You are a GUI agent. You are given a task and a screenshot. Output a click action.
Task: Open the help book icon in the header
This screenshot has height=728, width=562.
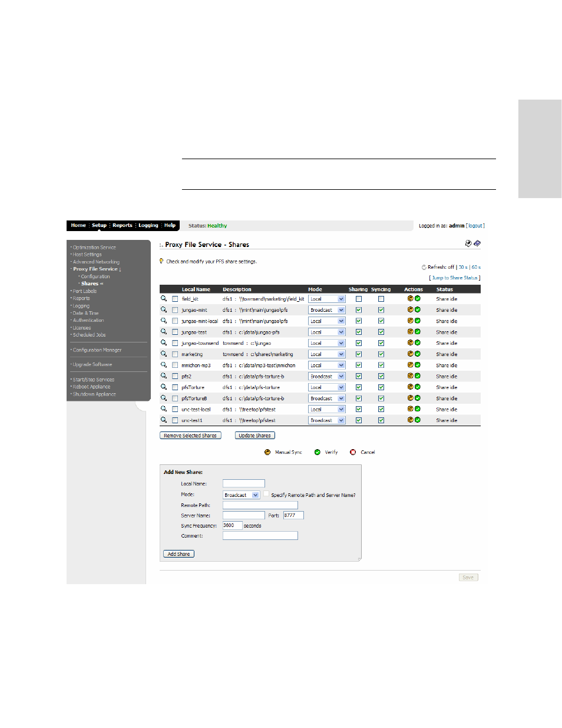point(477,243)
